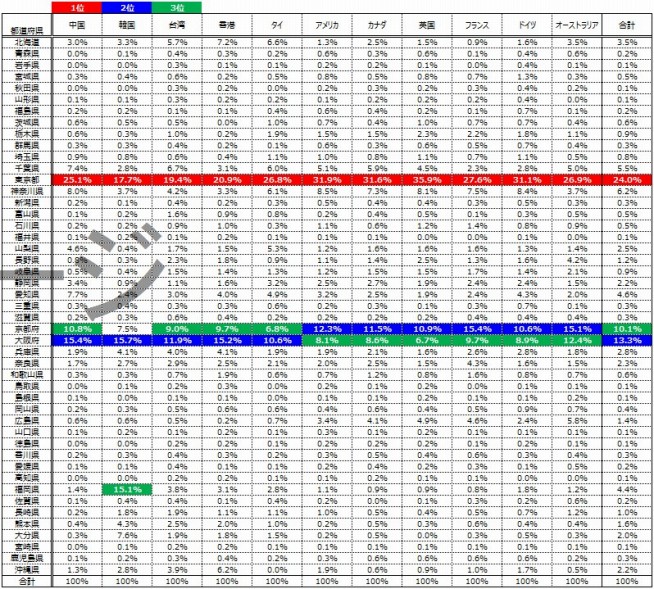The width and height of the screenshot is (654, 589).
Task: Click the red 東京都 row label
Action: (28, 178)
